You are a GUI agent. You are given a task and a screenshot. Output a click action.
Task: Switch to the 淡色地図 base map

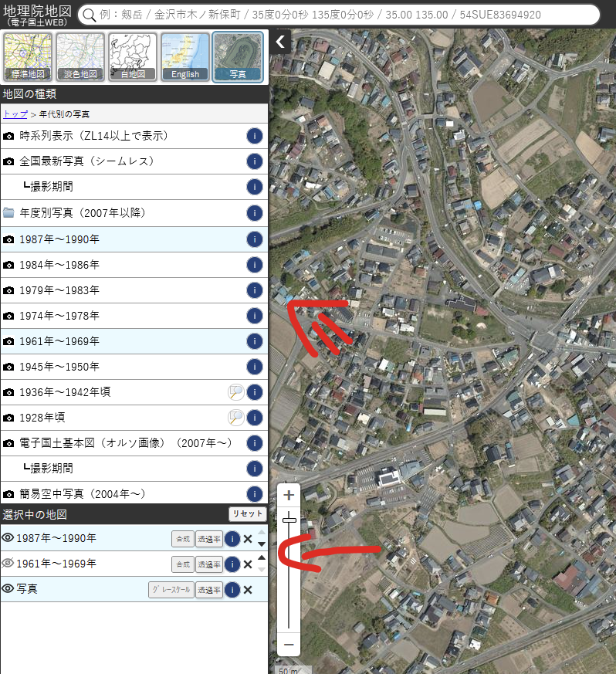pos(80,57)
